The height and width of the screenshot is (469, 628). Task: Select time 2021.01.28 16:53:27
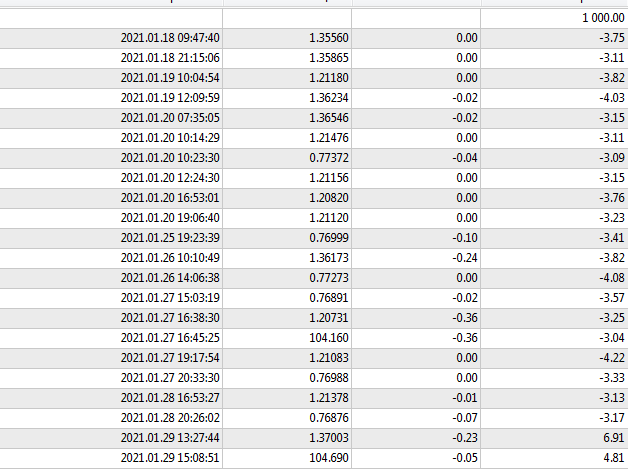coord(170,398)
